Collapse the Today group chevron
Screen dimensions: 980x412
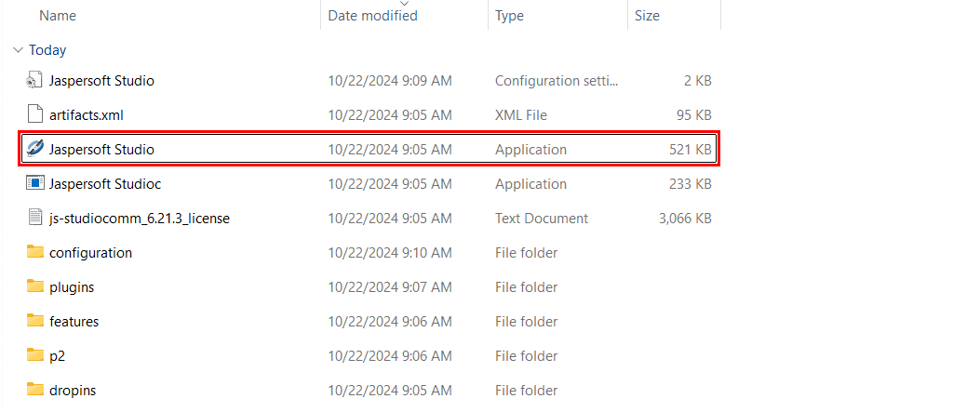coord(18,50)
